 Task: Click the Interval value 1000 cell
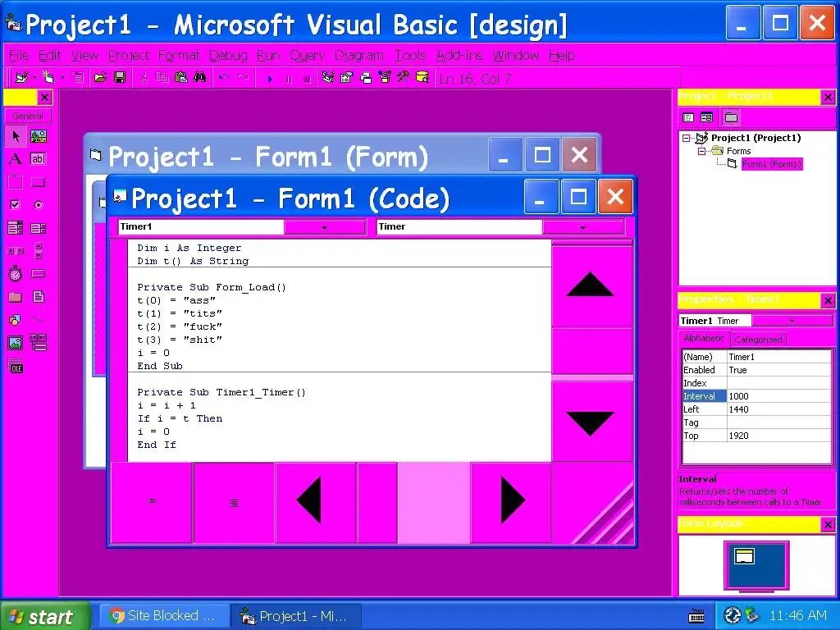pyautogui.click(x=778, y=396)
